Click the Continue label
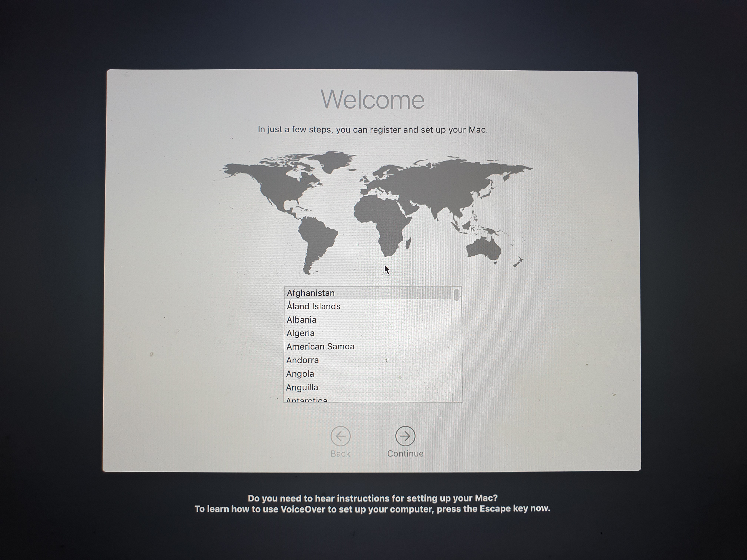Screen dimensions: 747x560 click(x=405, y=453)
